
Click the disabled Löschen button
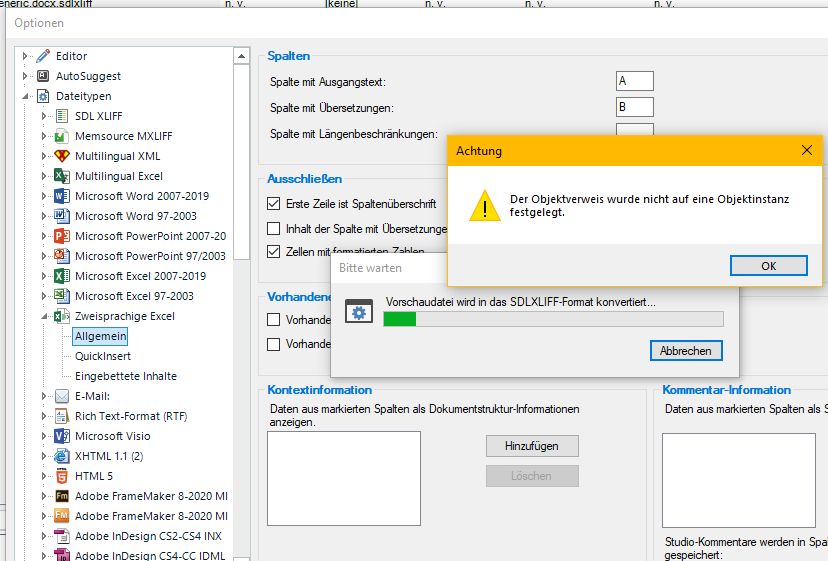click(x=532, y=476)
